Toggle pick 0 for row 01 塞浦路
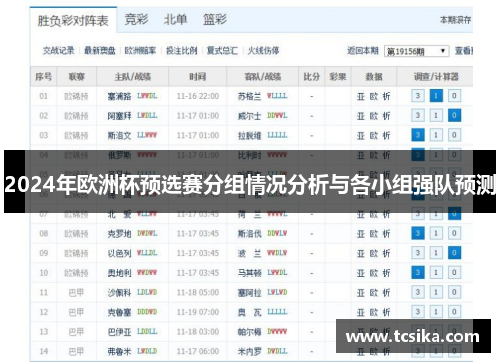The width and height of the screenshot is (500, 362). [x=454, y=96]
